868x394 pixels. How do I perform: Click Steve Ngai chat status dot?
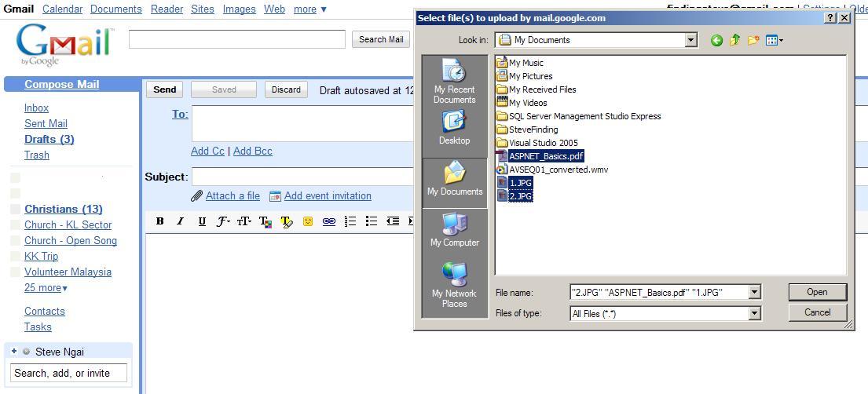click(27, 352)
